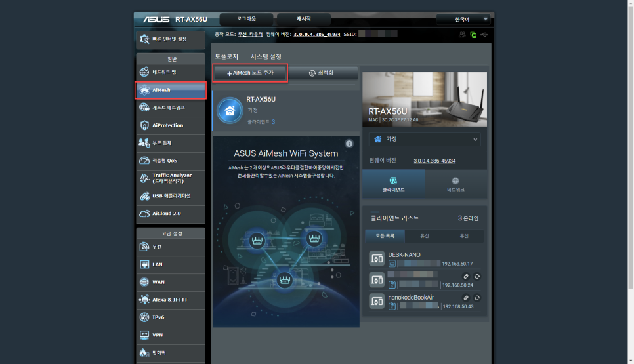Click link icon for 192.168.50.24 client
Screen dimensions: 634x364
point(466,277)
